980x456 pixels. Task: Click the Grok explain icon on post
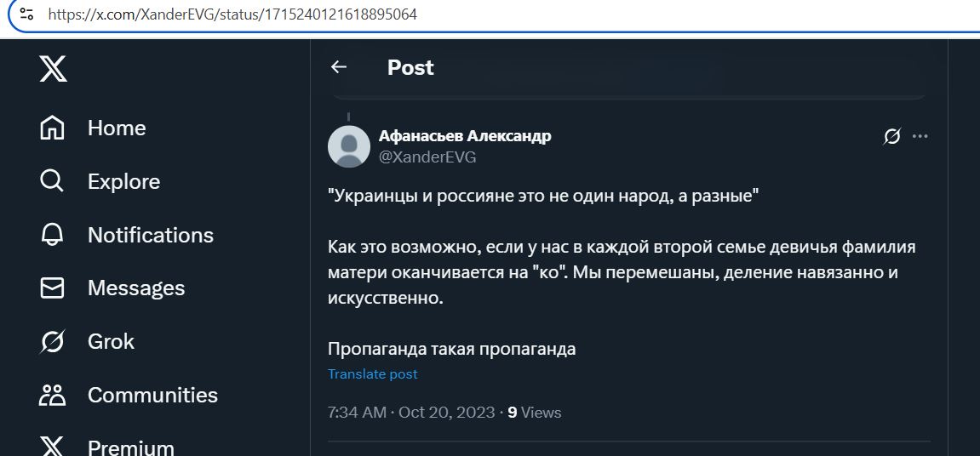point(891,136)
